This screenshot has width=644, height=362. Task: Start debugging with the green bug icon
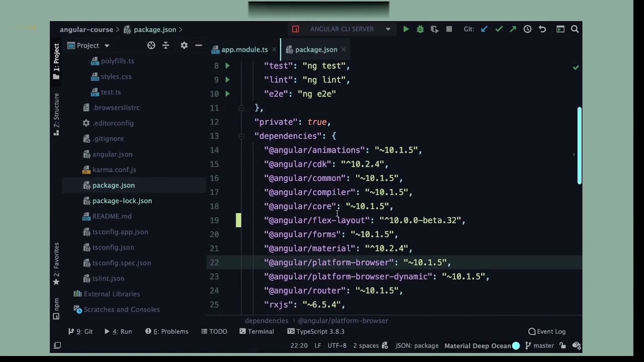(420, 29)
